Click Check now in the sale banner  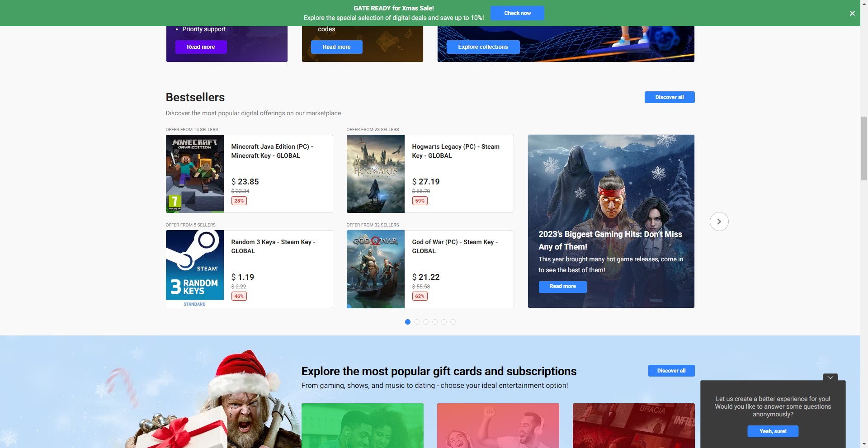517,13
